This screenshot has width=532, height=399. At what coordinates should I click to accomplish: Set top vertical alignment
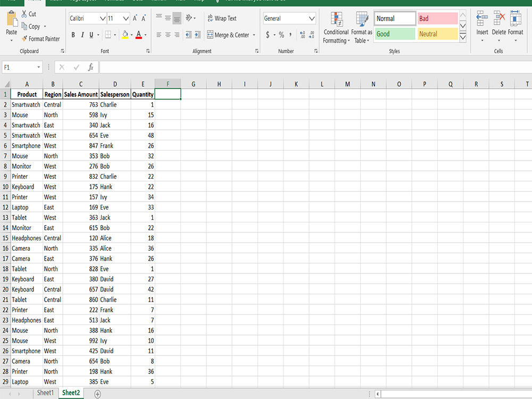[x=159, y=18]
